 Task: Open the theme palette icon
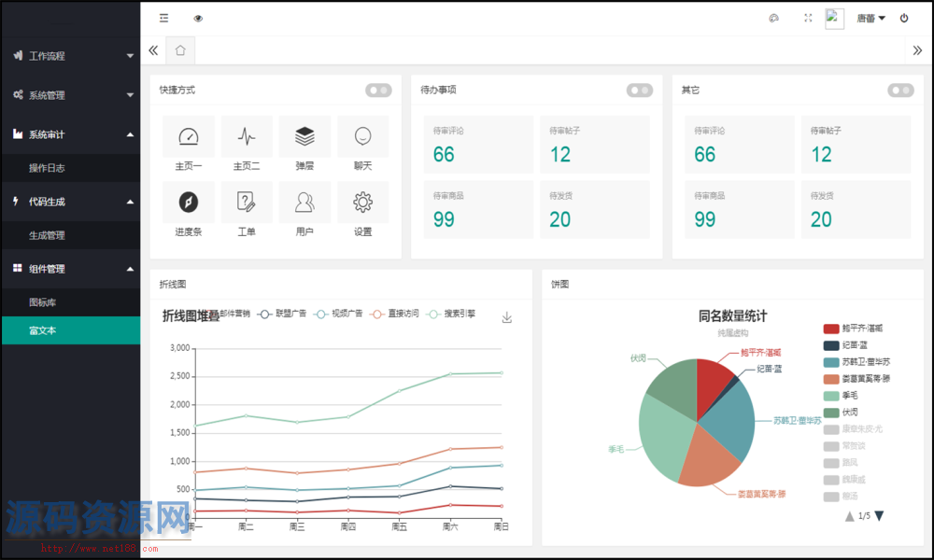point(773,19)
